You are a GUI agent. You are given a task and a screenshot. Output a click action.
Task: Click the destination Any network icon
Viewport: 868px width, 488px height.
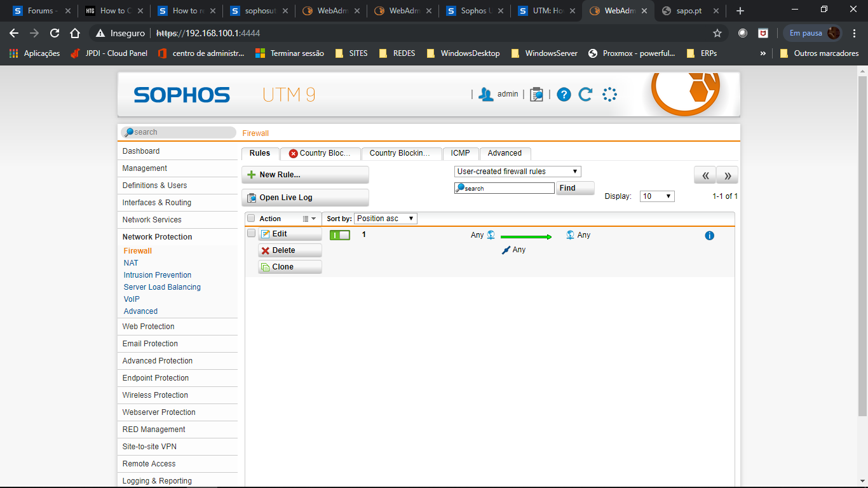point(570,235)
